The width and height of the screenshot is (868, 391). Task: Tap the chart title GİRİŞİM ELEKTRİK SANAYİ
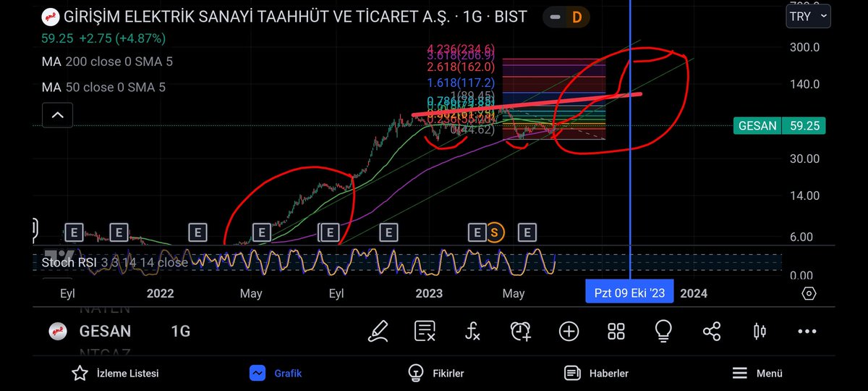coord(295,16)
